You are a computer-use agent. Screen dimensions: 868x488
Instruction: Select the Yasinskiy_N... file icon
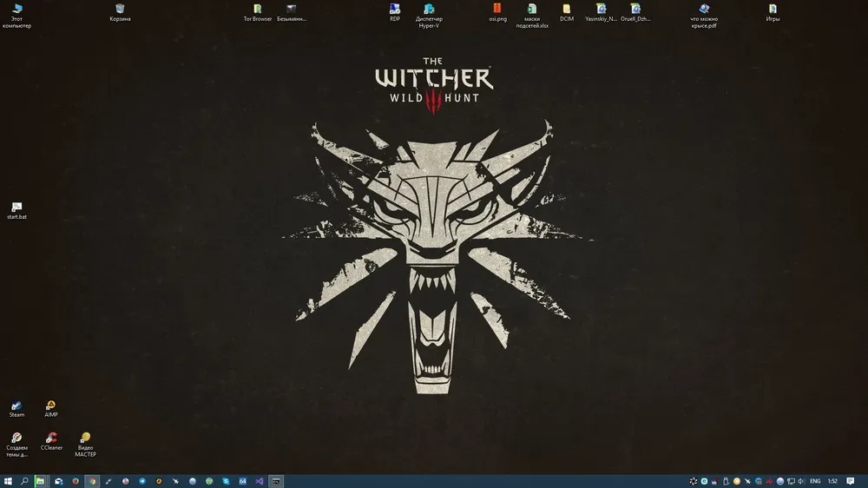click(602, 12)
